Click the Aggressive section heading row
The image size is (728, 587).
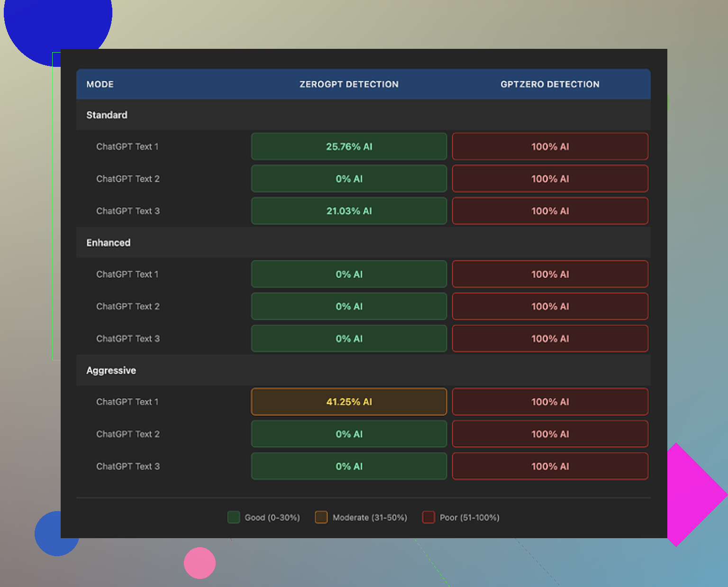pyautogui.click(x=111, y=370)
